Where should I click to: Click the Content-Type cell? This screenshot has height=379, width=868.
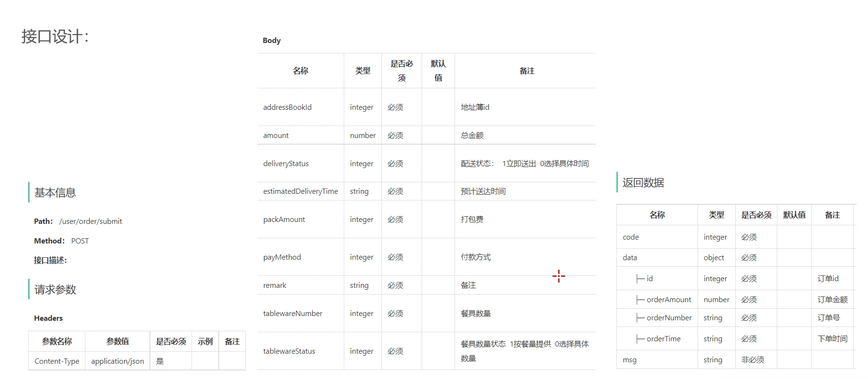(57, 361)
